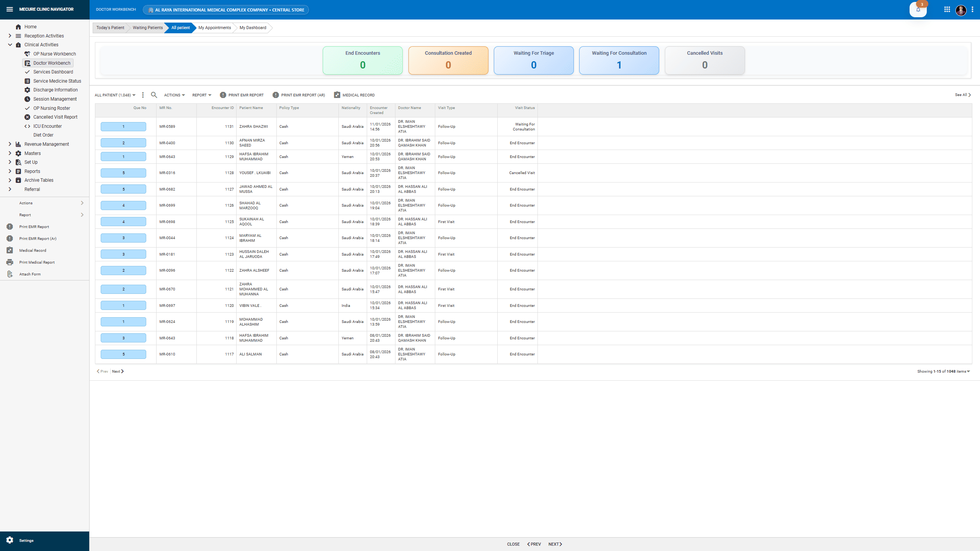Open the search icon in the patient toolbar

click(154, 95)
